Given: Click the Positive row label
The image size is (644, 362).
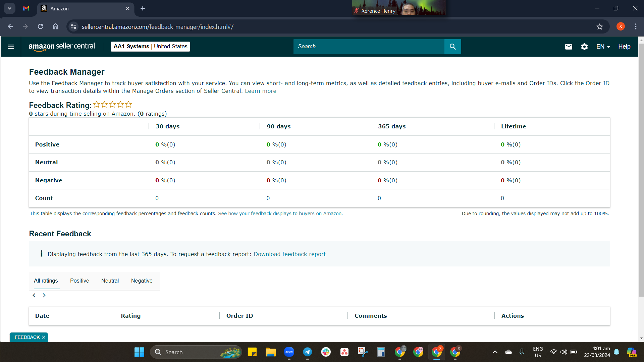Looking at the screenshot, I should 47,144.
